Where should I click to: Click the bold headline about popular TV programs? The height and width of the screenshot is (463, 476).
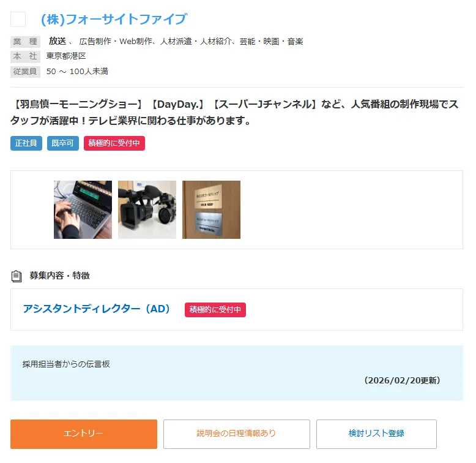(234, 113)
